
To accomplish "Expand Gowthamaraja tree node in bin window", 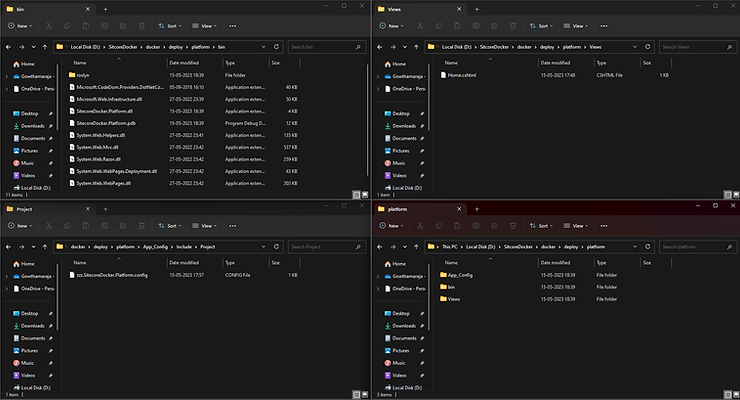I will tap(7, 76).
